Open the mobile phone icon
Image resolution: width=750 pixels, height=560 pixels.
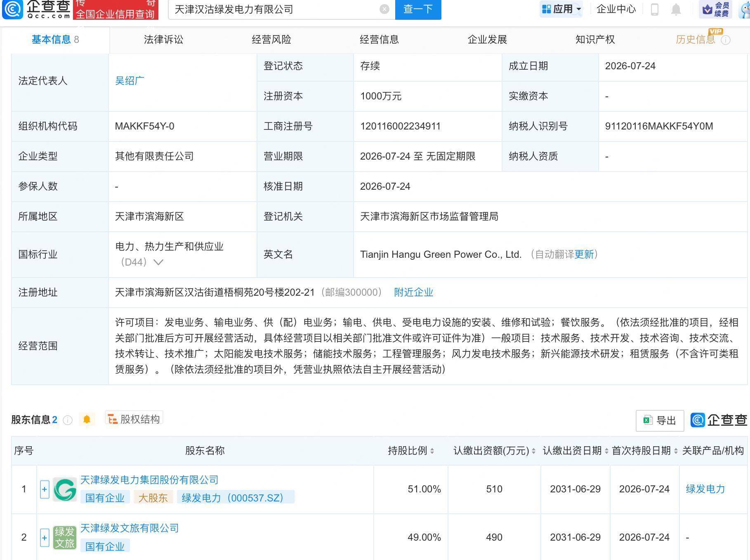(654, 9)
